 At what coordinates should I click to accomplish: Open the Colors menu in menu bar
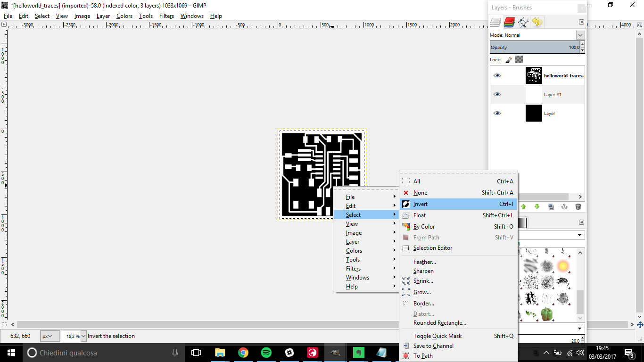(124, 16)
